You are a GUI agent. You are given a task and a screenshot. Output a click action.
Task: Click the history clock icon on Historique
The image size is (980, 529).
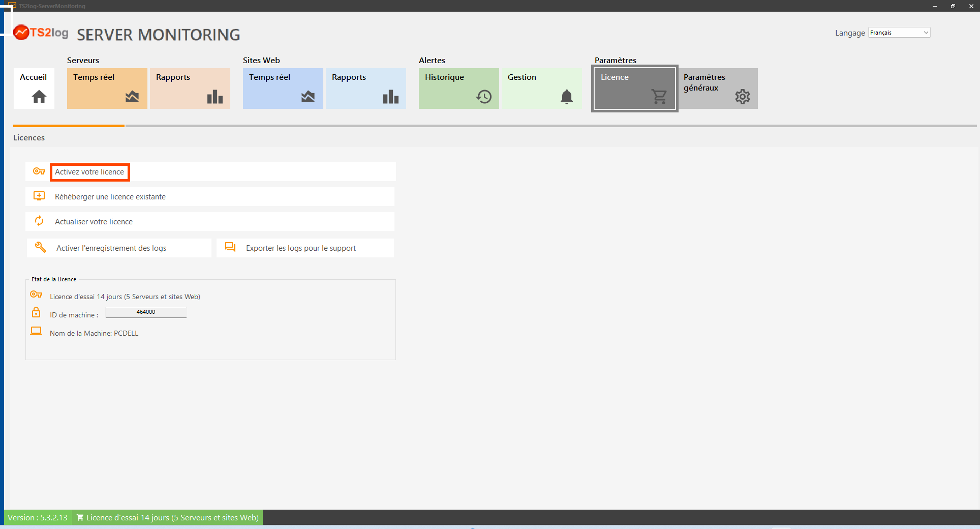click(x=484, y=97)
